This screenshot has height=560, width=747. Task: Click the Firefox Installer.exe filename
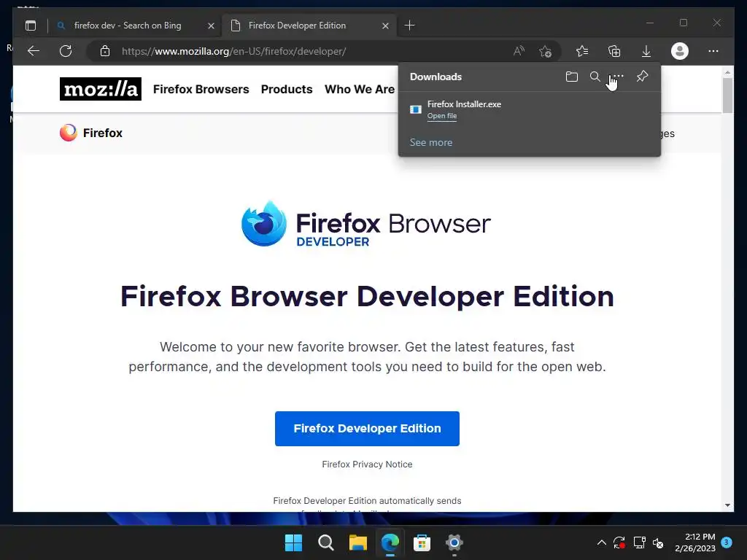pos(464,104)
